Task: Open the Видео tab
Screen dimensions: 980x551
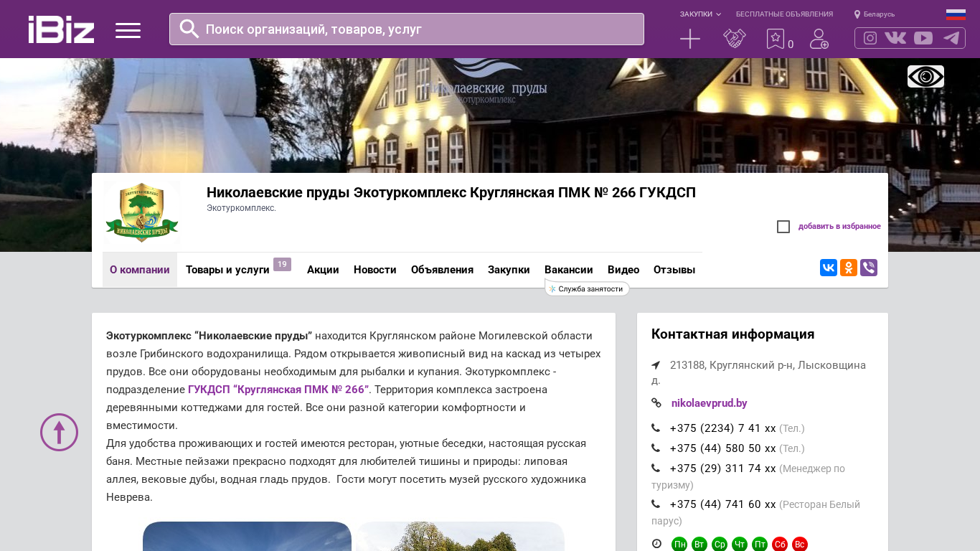Action: (x=623, y=270)
